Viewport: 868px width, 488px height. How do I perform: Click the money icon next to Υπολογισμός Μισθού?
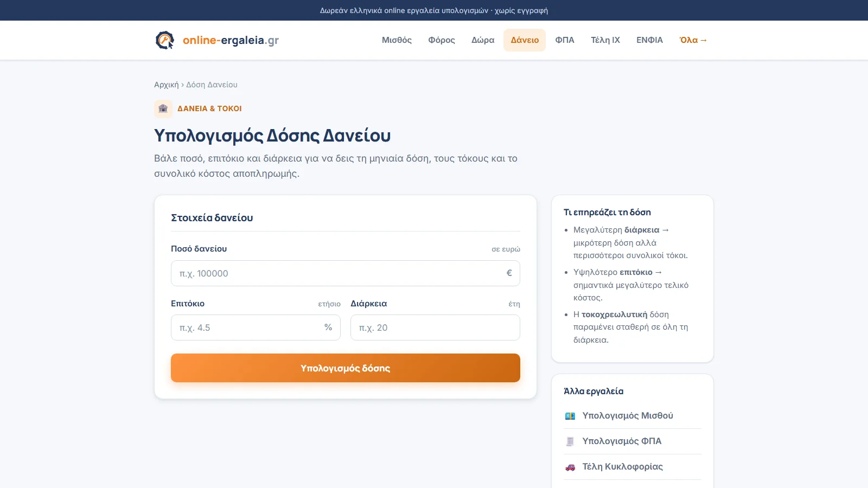coord(570,416)
